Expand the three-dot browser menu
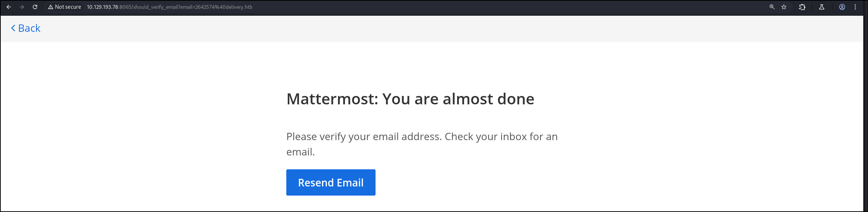Image resolution: width=868 pixels, height=212 pixels. [855, 7]
